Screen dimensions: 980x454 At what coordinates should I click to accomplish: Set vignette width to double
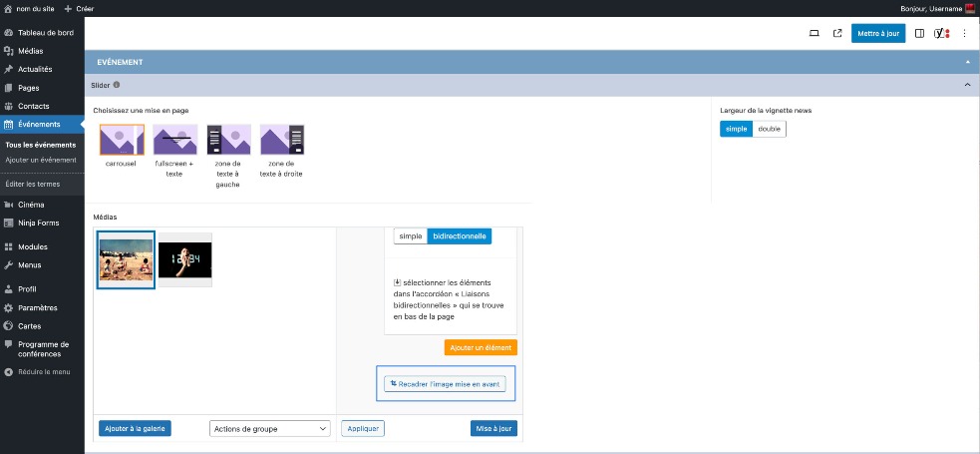pos(769,129)
